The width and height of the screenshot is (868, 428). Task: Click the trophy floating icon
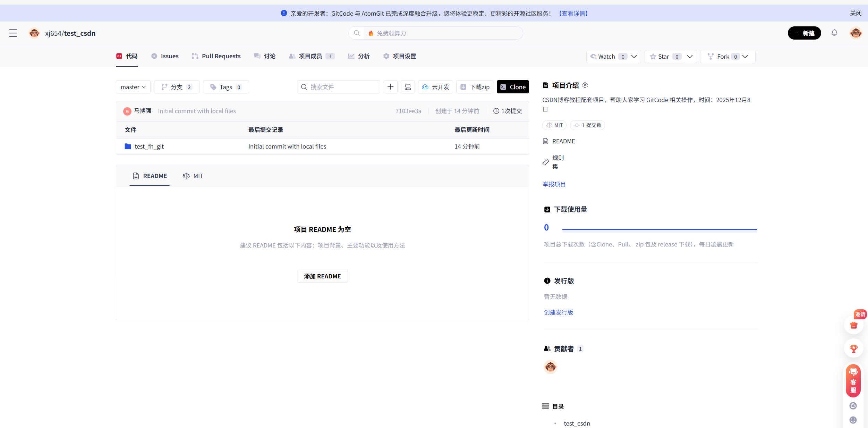pos(854,348)
